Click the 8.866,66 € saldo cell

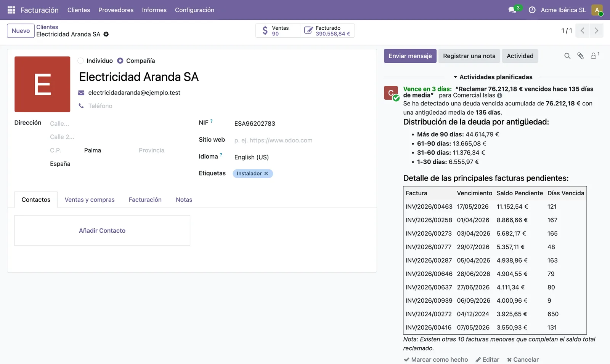coord(512,220)
